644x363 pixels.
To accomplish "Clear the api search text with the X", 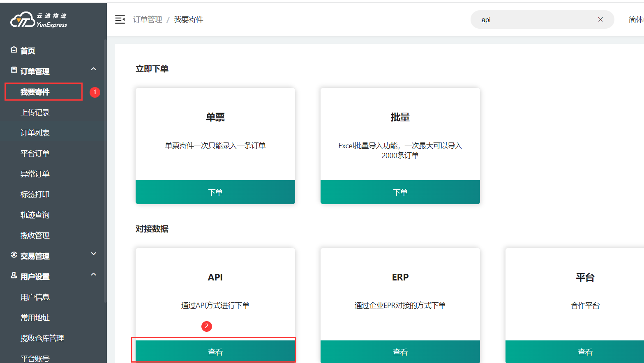I will point(600,19).
